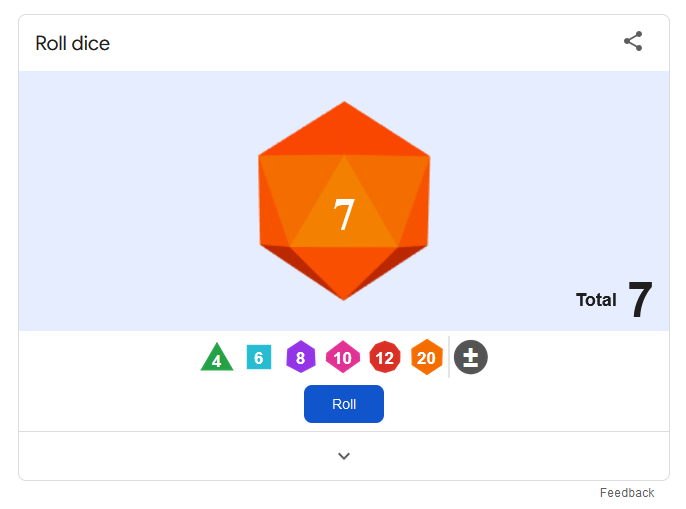This screenshot has height=509, width=686.
Task: Click the top orange face of the die
Action: coord(344,131)
